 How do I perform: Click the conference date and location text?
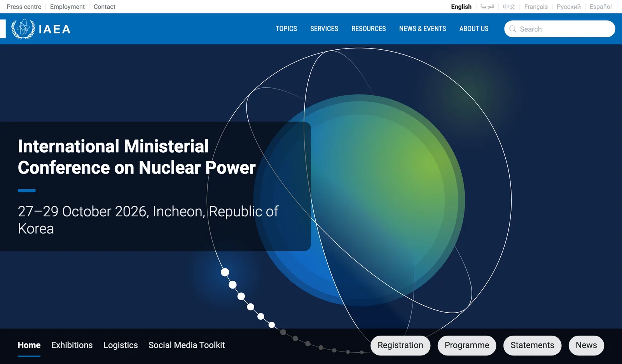point(148,220)
